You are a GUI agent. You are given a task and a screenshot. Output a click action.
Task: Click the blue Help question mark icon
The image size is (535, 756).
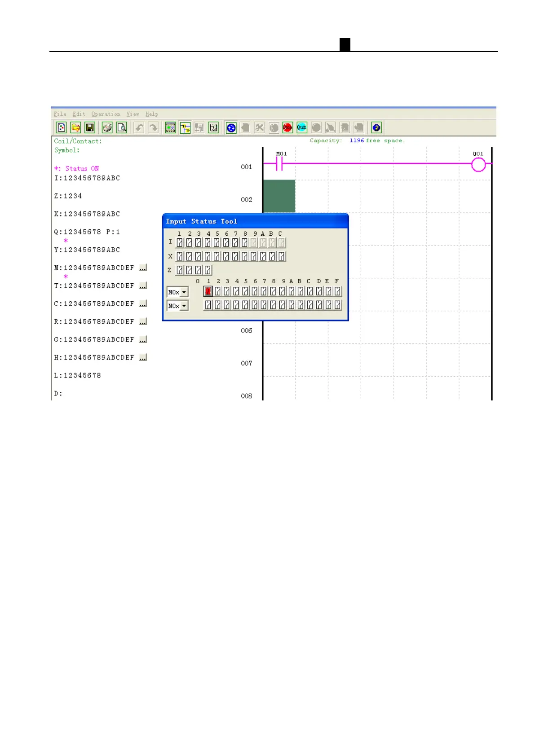tap(376, 128)
